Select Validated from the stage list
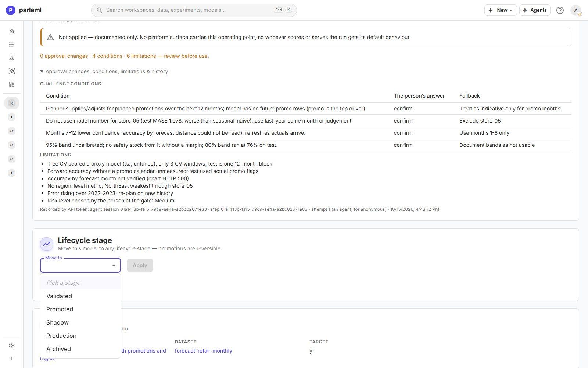The height and width of the screenshot is (368, 588). click(x=80, y=296)
